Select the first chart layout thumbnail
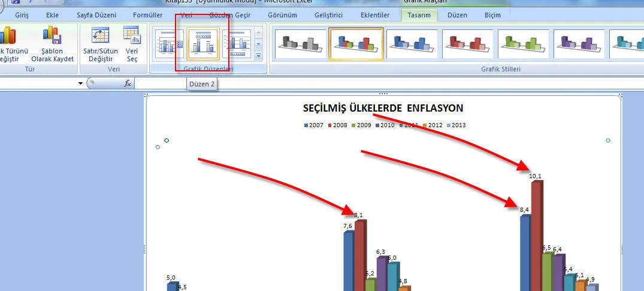 (x=170, y=44)
